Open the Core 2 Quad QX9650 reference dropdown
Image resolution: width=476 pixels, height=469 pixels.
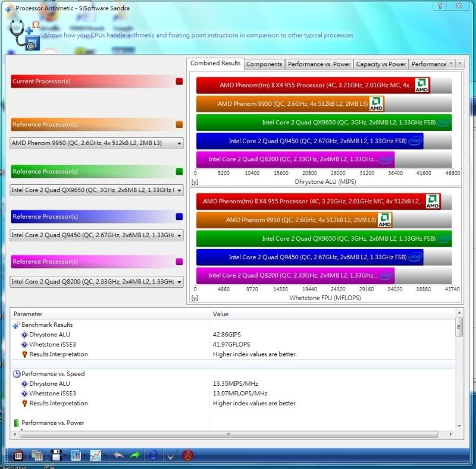click(96, 190)
